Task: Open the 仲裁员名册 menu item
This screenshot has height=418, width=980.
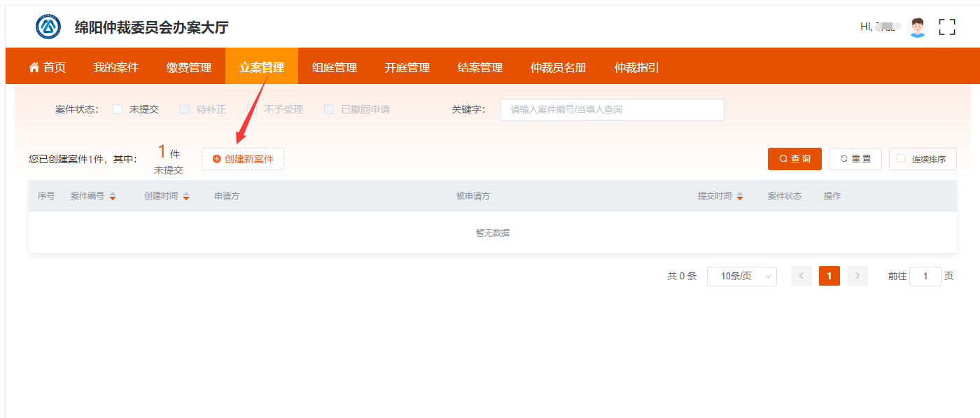Action: point(558,66)
